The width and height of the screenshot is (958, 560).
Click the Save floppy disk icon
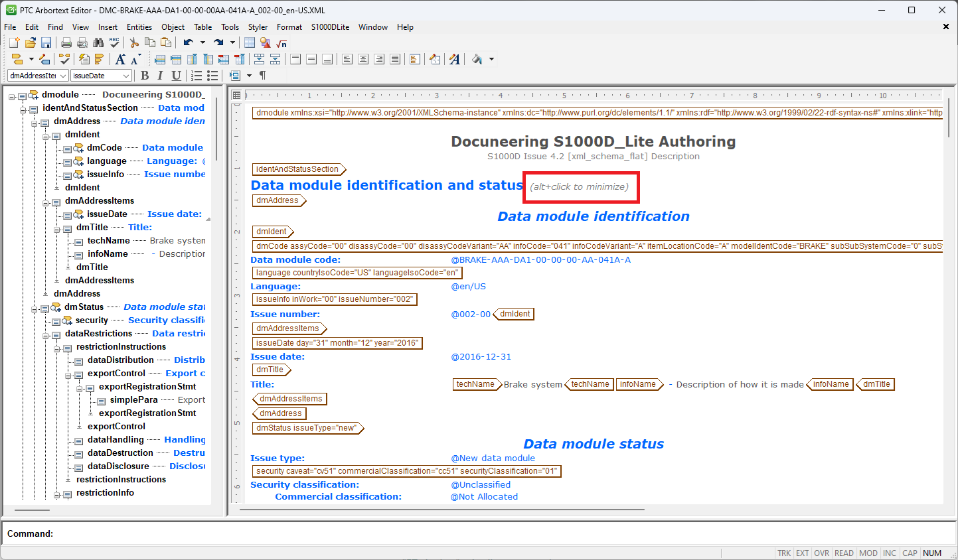(46, 42)
